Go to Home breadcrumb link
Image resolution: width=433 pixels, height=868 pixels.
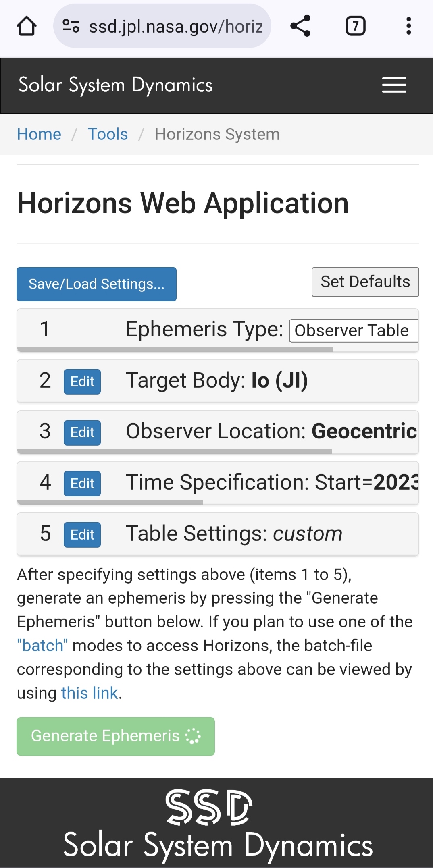[x=39, y=134]
